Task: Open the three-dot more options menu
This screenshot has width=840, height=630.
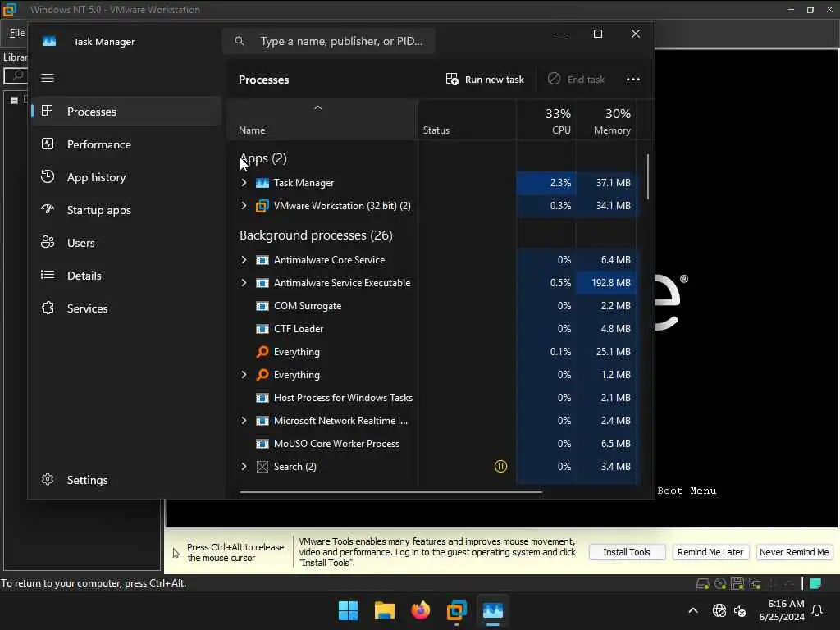Action: [633, 80]
